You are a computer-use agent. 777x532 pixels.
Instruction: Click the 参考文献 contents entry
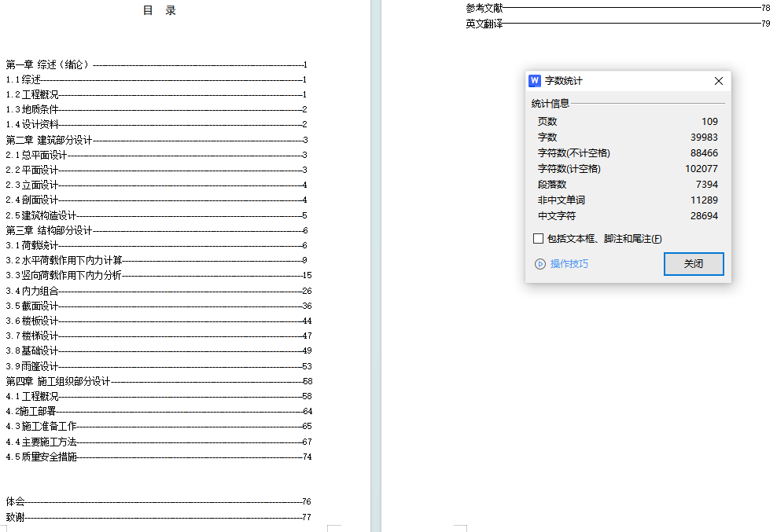click(x=484, y=8)
